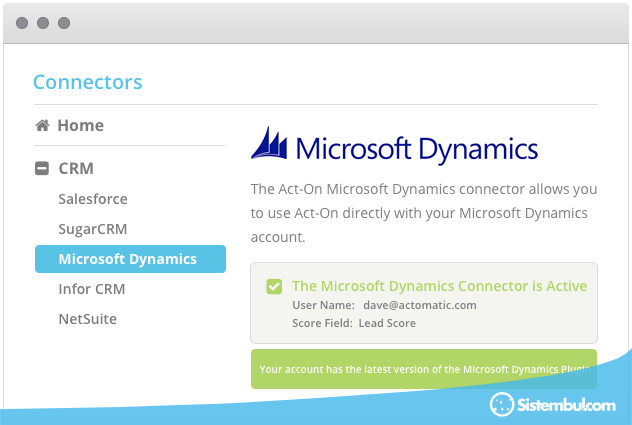Click the Lead Score field value

coord(387,323)
